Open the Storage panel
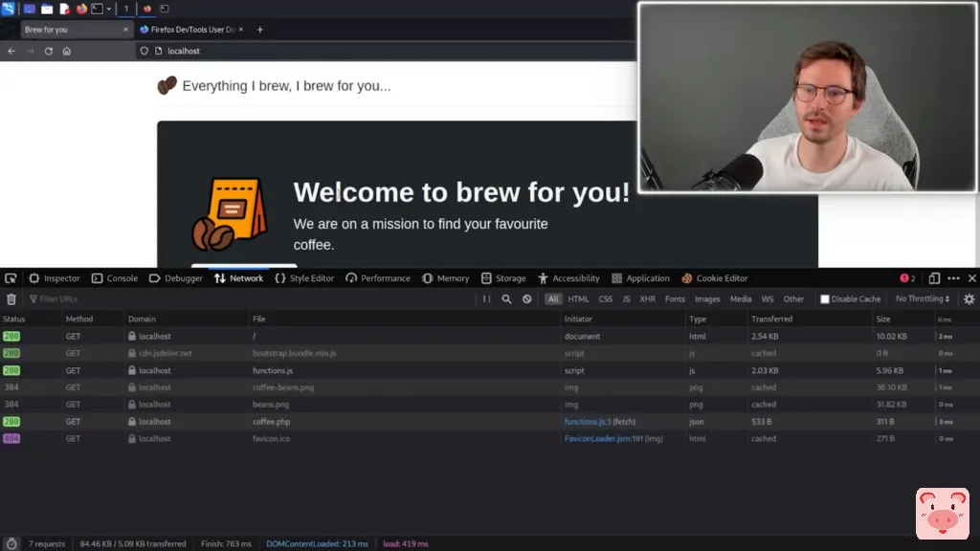This screenshot has width=980, height=551. pyautogui.click(x=503, y=278)
